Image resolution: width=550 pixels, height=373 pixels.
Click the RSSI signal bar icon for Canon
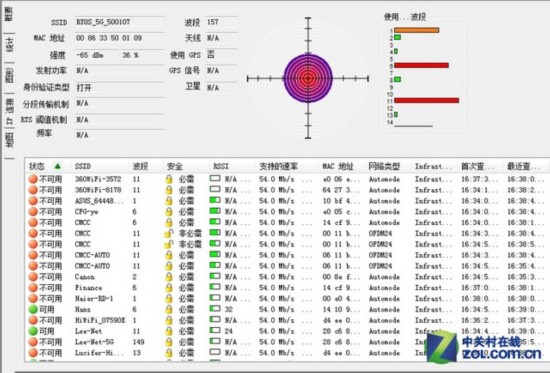(x=215, y=276)
